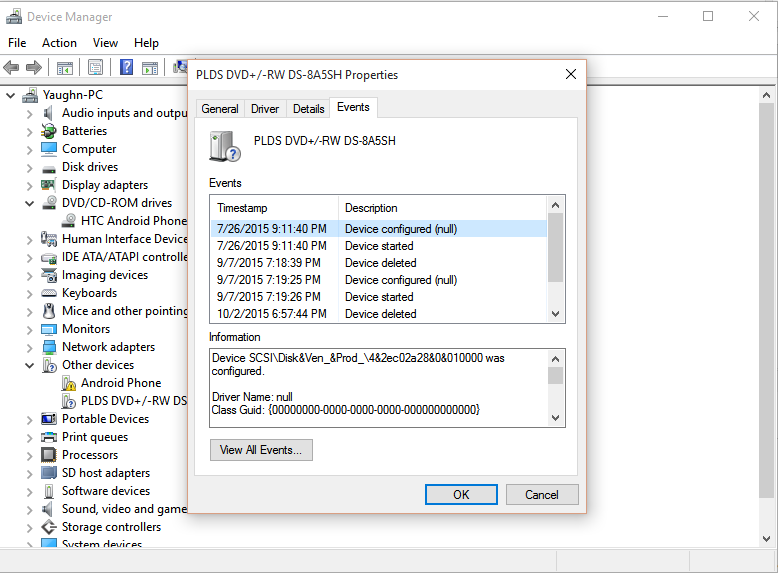Viewport: 778px width, 573px height.
Task: Click the Device Manager title bar icon
Action: pos(14,16)
